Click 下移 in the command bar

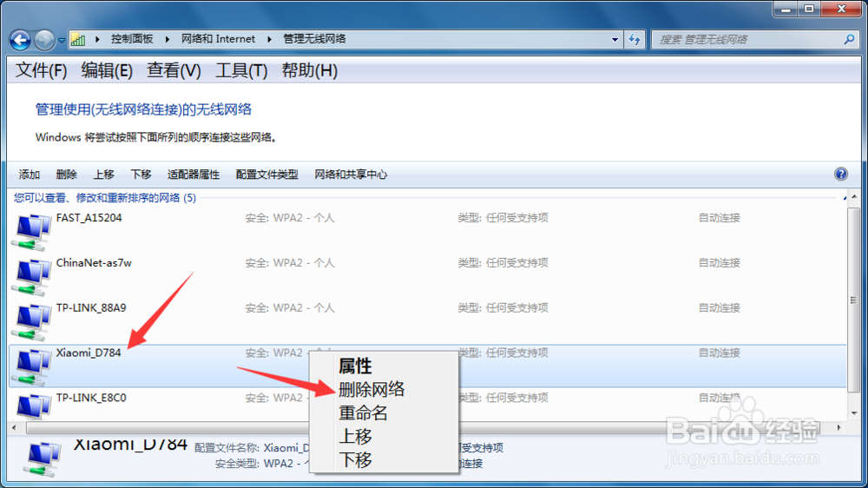(x=141, y=175)
